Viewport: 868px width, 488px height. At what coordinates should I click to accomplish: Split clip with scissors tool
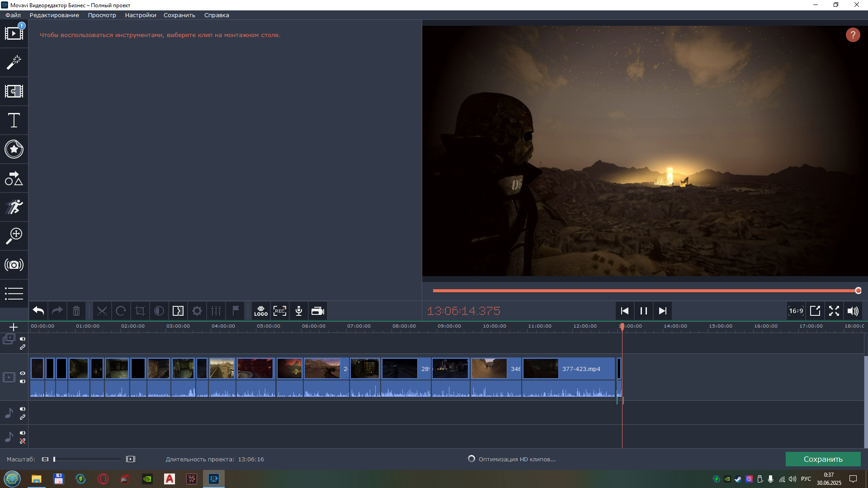102,311
